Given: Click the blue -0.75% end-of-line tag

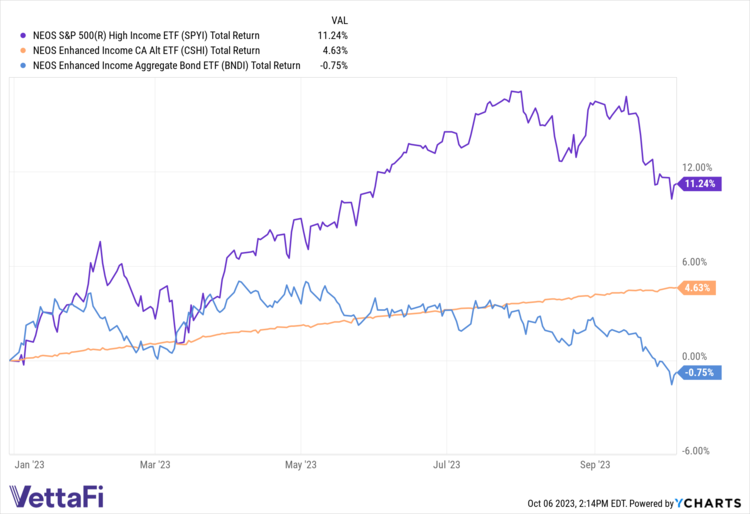Looking at the screenshot, I should point(699,373).
